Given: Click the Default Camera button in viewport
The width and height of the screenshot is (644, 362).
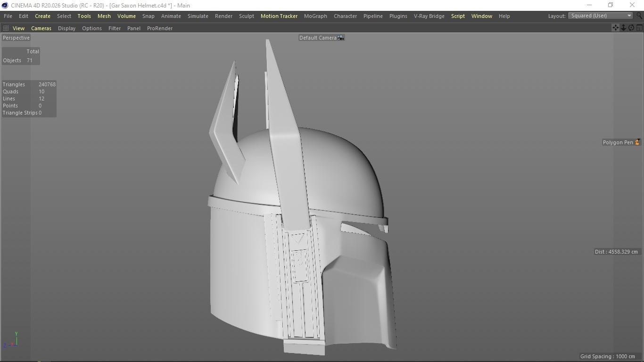Looking at the screenshot, I should pyautogui.click(x=318, y=37).
